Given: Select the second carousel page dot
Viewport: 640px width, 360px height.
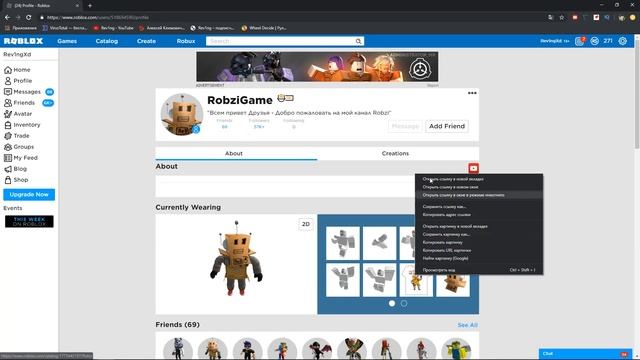Looking at the screenshot, I should click(x=404, y=303).
